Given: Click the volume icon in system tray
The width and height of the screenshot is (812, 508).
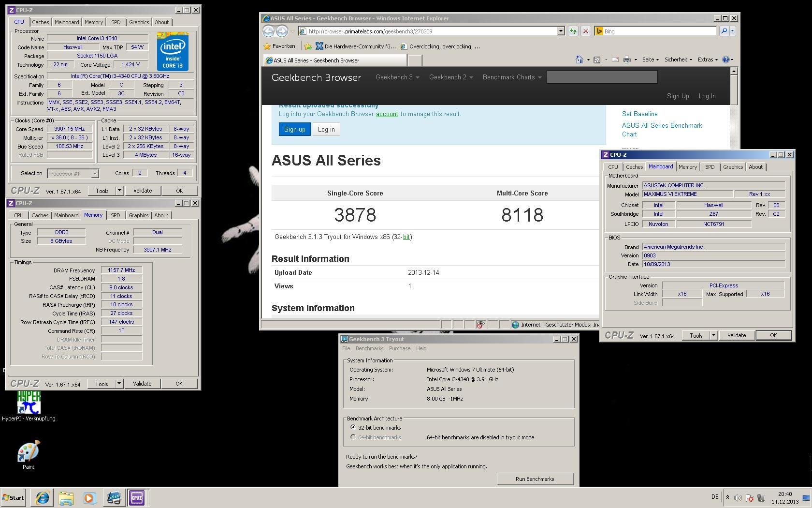Looking at the screenshot, I should coord(738,498).
